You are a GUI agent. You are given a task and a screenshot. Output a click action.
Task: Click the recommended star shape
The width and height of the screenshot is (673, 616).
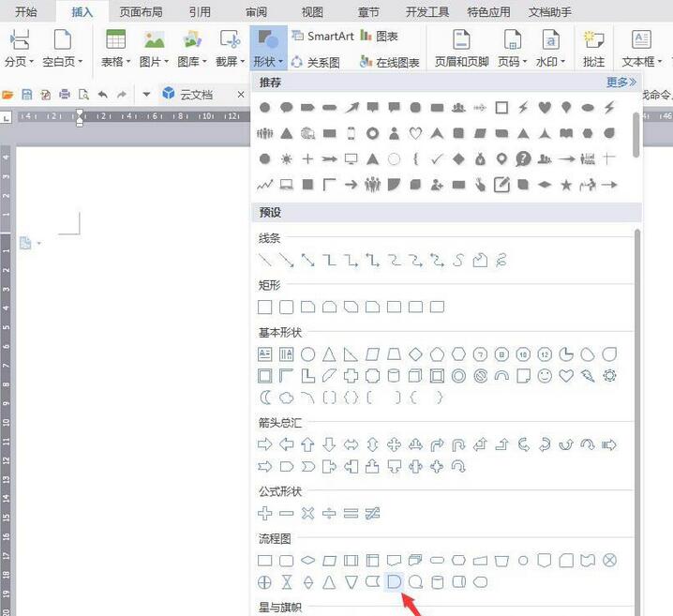pyautogui.click(x=566, y=185)
